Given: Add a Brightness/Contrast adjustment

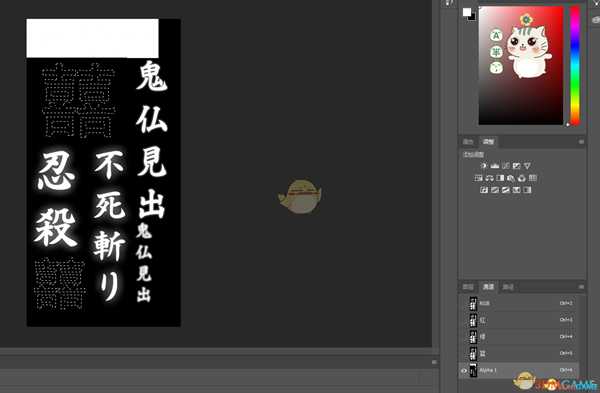Looking at the screenshot, I should (x=484, y=166).
